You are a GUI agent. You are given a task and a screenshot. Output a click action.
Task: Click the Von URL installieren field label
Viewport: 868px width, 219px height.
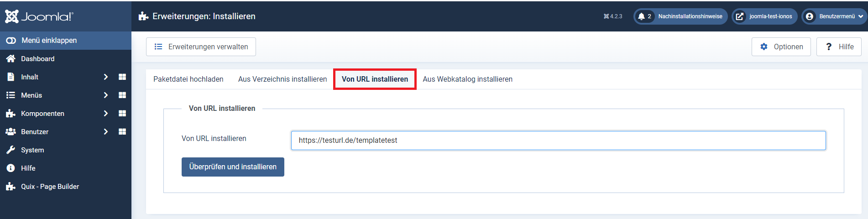tap(214, 138)
